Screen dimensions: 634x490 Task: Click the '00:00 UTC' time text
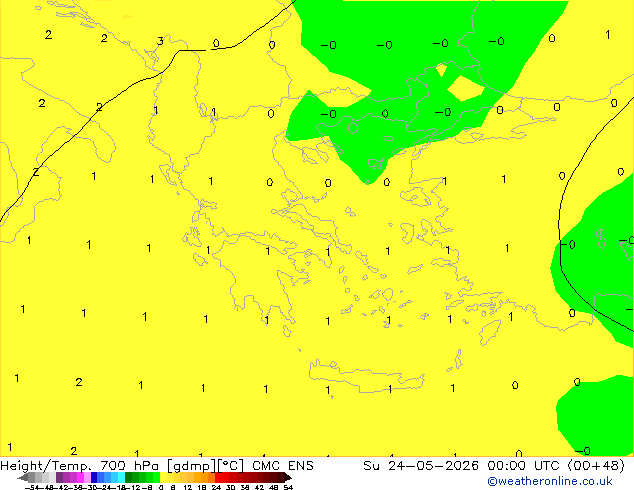click(522, 466)
